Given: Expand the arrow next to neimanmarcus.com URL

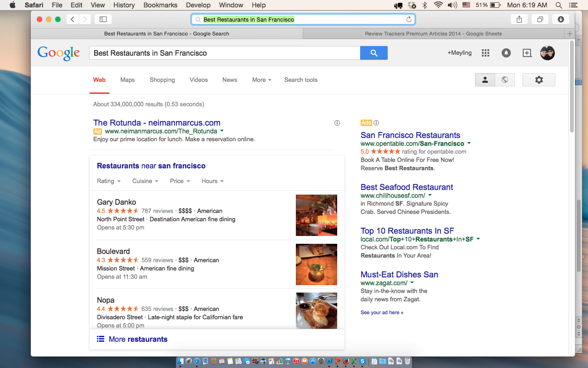Looking at the screenshot, I should coord(222,131).
